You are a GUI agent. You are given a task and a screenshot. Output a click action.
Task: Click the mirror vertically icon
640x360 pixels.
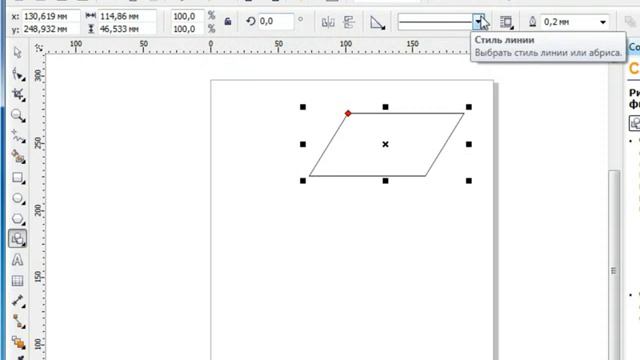coord(349,22)
